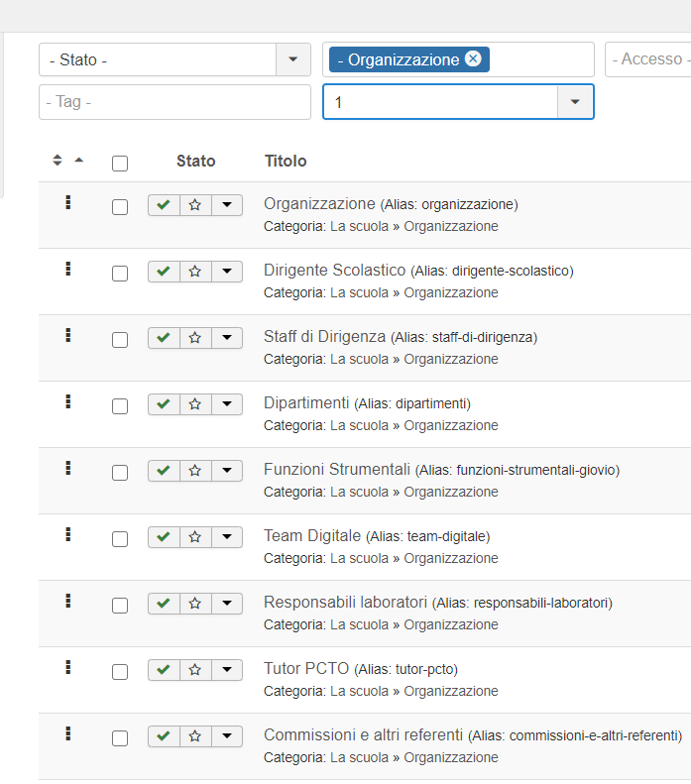The width and height of the screenshot is (691, 784).
Task: Click green publish checkmark for Dipartimenti
Action: point(164,404)
